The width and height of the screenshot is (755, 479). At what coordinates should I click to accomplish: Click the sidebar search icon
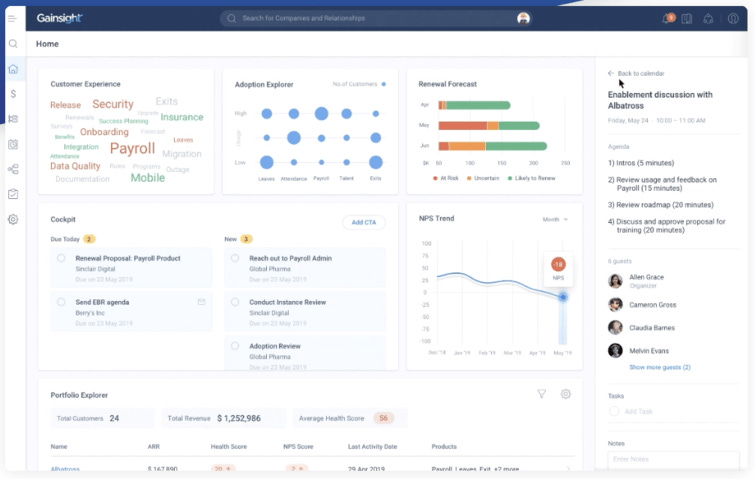coord(13,44)
